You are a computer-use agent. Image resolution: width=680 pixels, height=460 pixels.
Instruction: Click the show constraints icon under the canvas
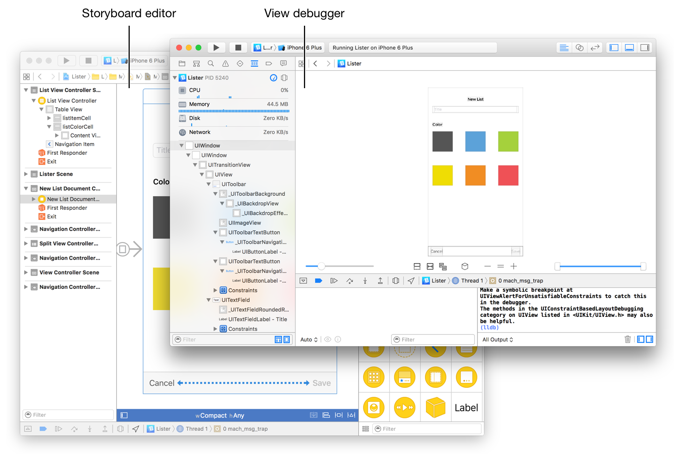click(x=430, y=266)
